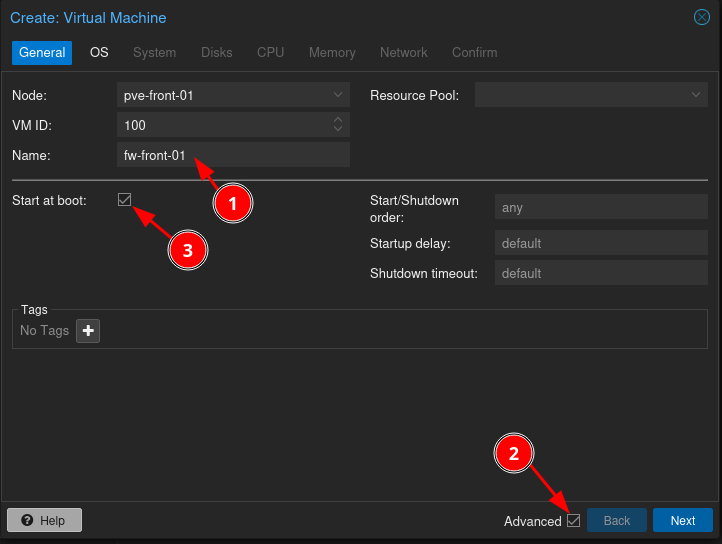The height and width of the screenshot is (544, 722).
Task: Click the Shutdown timeout field
Action: click(x=601, y=273)
